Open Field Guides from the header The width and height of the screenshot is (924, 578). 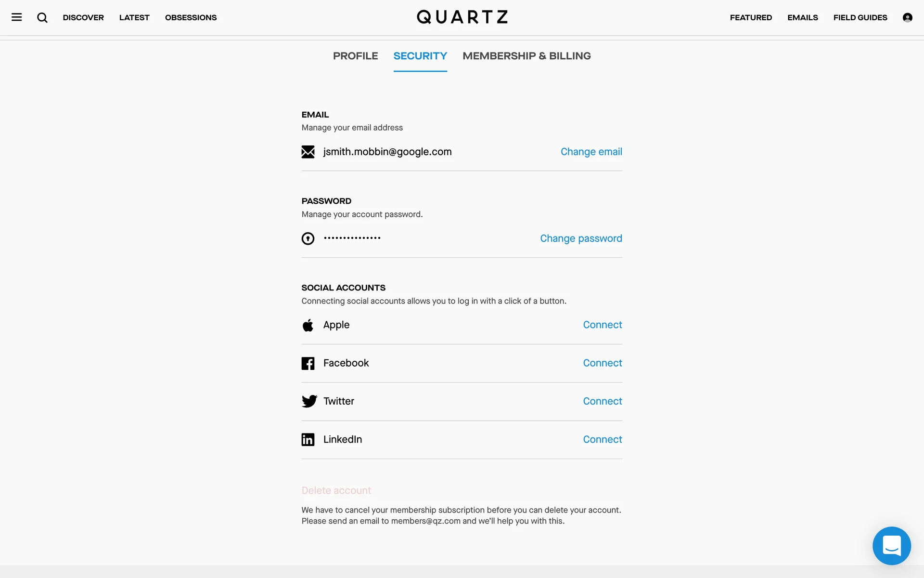click(x=860, y=17)
